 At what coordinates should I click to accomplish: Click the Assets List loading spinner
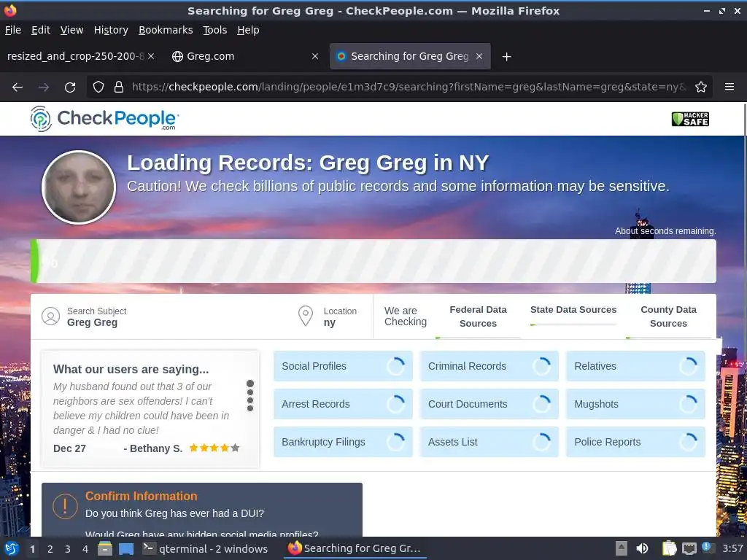coord(542,442)
